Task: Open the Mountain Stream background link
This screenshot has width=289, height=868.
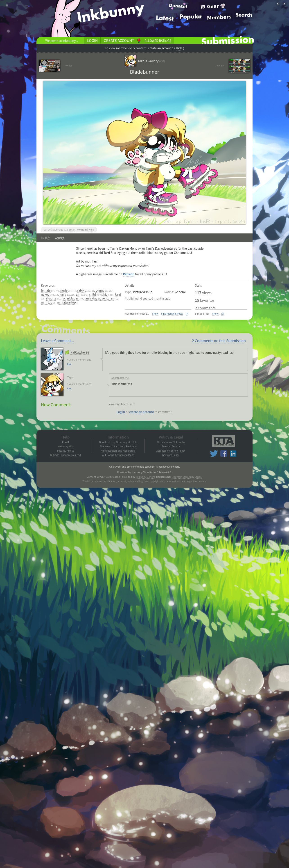Action: [x=181, y=477]
